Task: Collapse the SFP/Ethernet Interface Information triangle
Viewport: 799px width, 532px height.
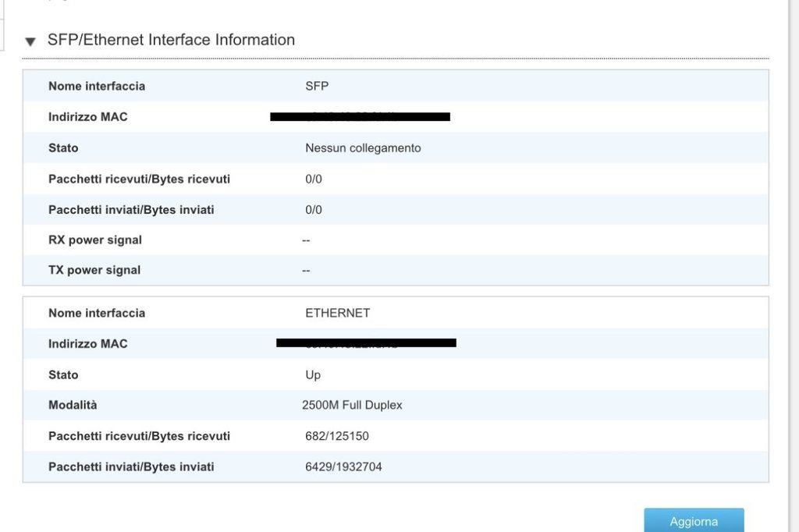Action: pyautogui.click(x=30, y=41)
